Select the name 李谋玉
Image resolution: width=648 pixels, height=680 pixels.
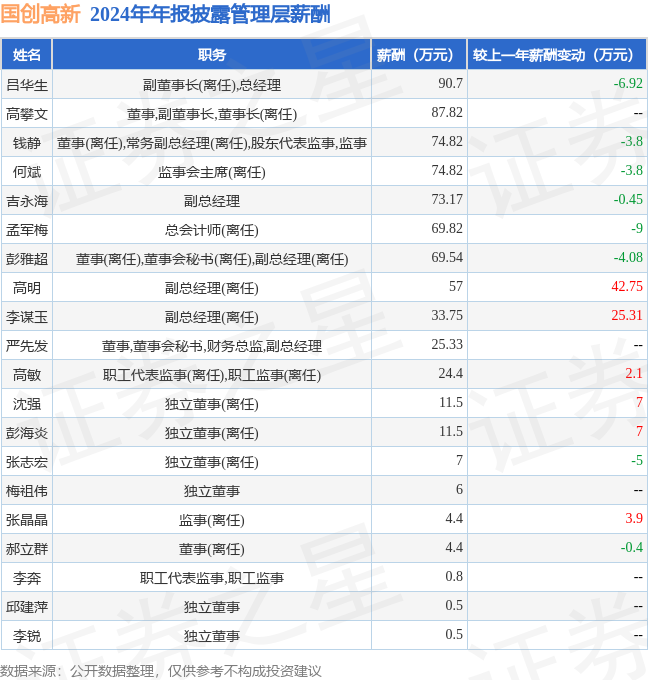tap(26, 317)
